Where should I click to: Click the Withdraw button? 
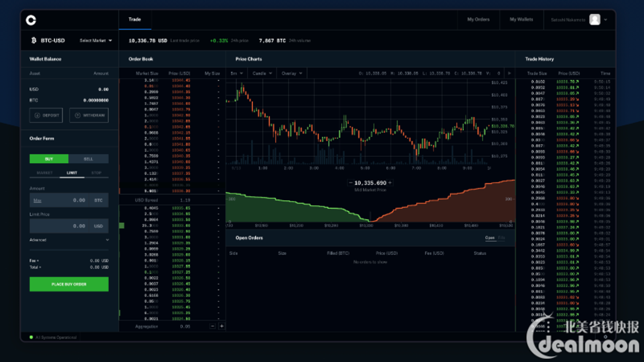coord(89,115)
